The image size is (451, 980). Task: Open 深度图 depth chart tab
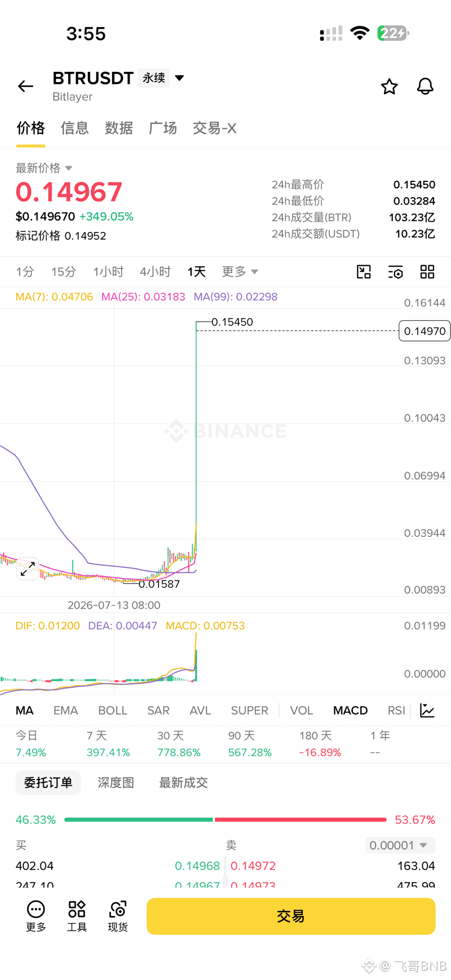116,782
